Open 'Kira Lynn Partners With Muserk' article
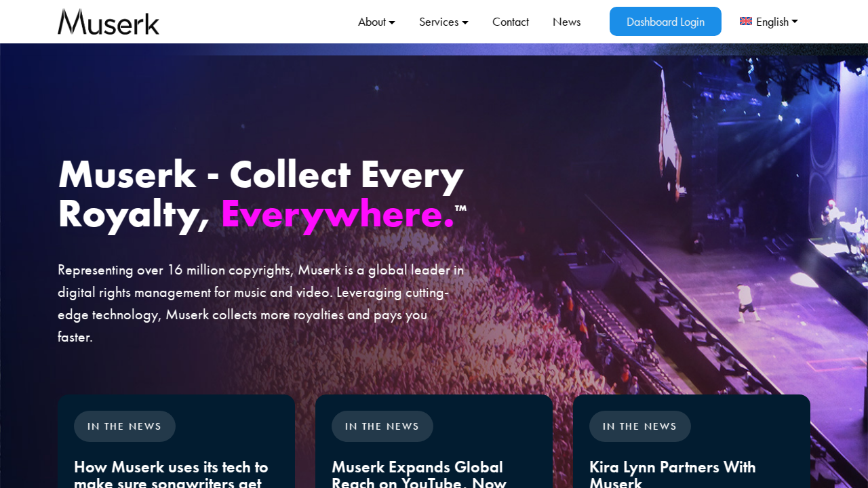This screenshot has height=488, width=868. [x=673, y=474]
